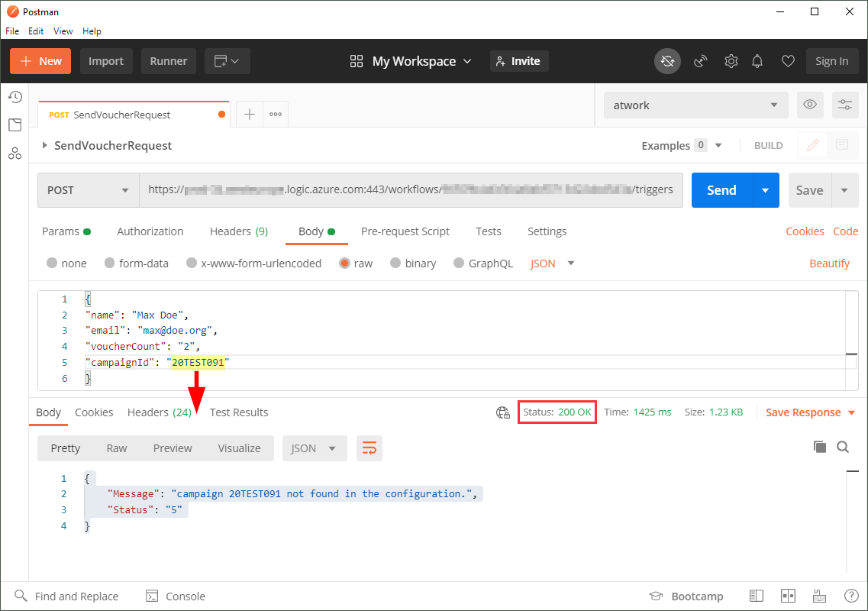868x611 pixels.
Task: Switch to the Authorization tab
Action: pyautogui.click(x=150, y=231)
